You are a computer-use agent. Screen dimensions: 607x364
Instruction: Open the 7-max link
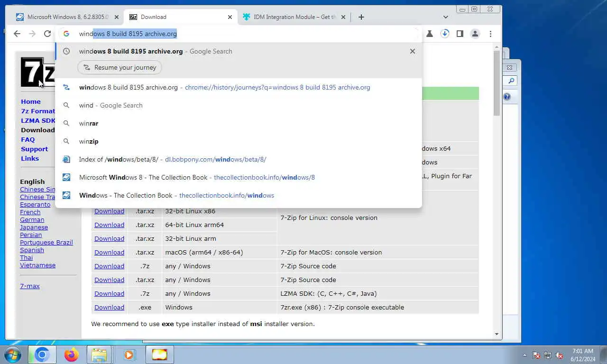point(30,286)
